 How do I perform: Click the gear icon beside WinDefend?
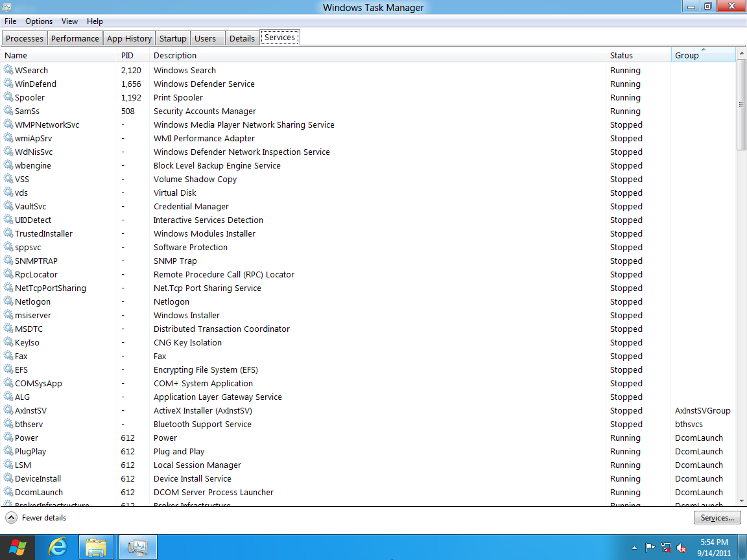point(8,84)
